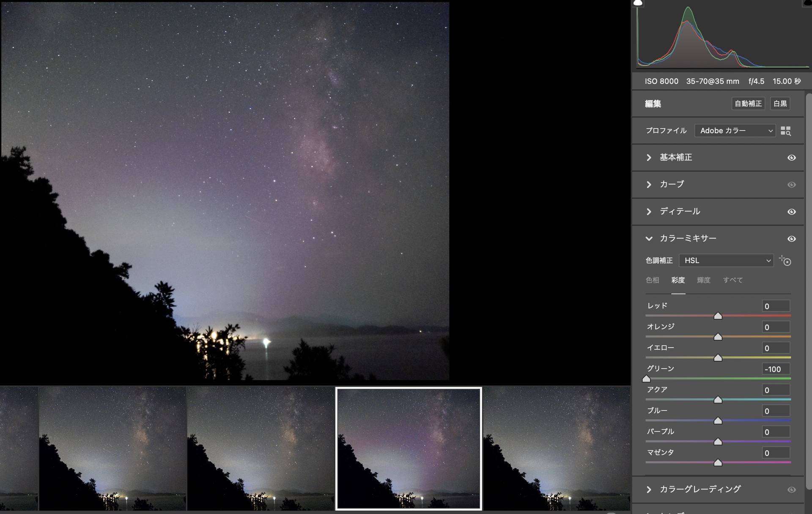Image resolution: width=812 pixels, height=514 pixels.
Task: Click the アクア value field
Action: click(x=776, y=390)
